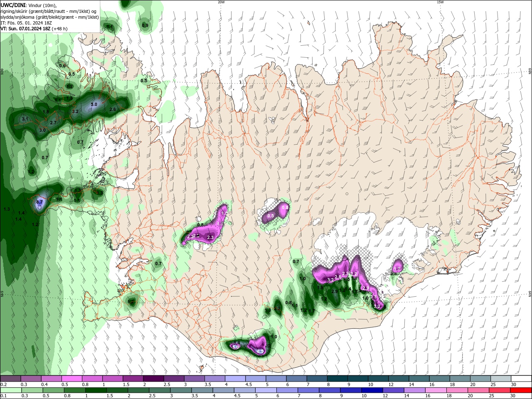532x399 pixels.
Task: Click the red 30 mm swatch in lower legend
Action: coord(521,390)
